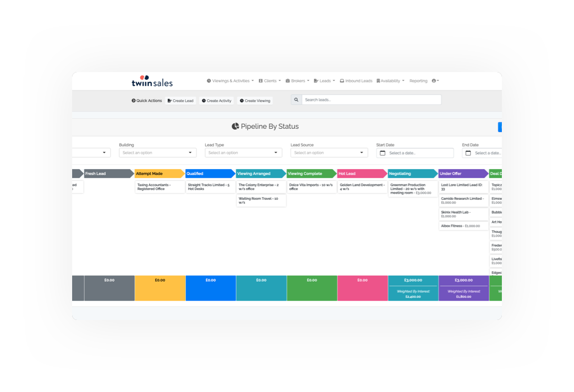This screenshot has height=392, width=574.
Task: Open the user account icon menu
Action: pyautogui.click(x=435, y=81)
